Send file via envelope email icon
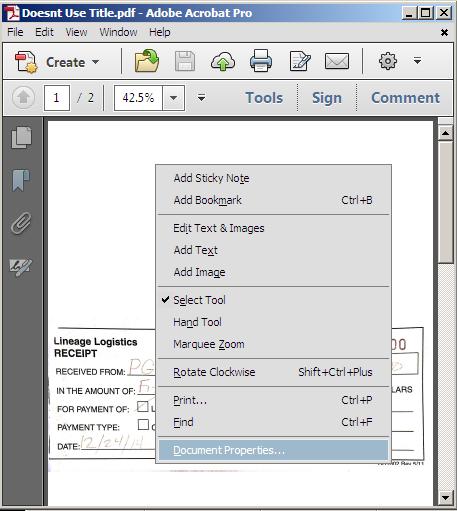The height and width of the screenshot is (511, 457). point(337,61)
